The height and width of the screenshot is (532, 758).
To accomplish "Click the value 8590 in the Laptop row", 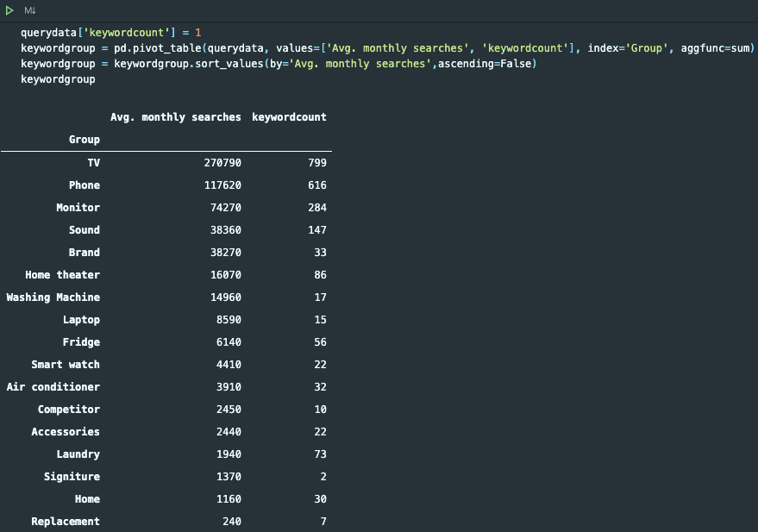I will coord(229,320).
